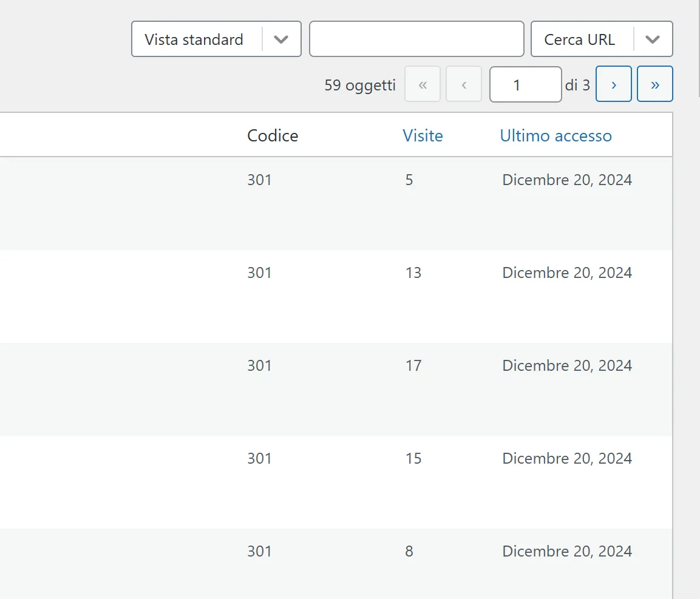The image size is (700, 599).
Task: Select the page number input field
Action: tap(526, 84)
